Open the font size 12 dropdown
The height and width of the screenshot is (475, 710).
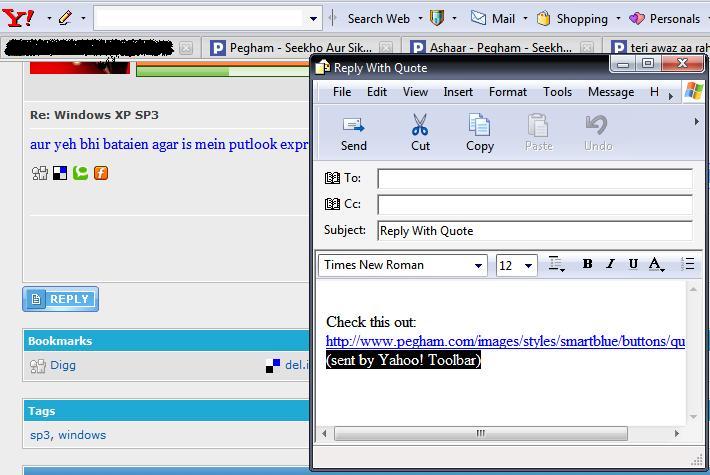[x=528, y=265]
